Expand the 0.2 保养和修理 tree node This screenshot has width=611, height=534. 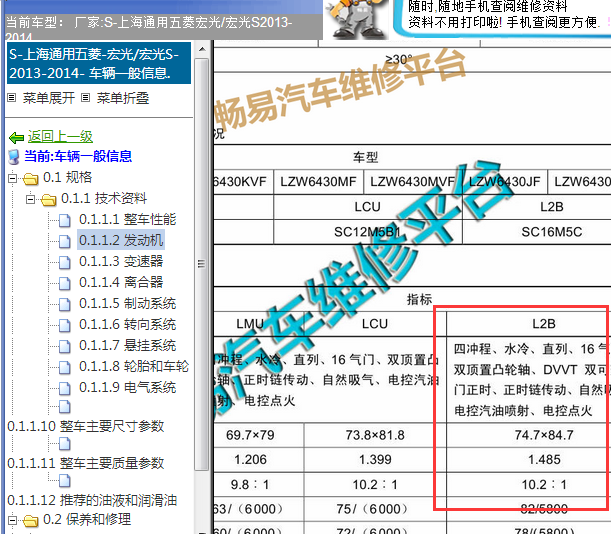point(12,520)
